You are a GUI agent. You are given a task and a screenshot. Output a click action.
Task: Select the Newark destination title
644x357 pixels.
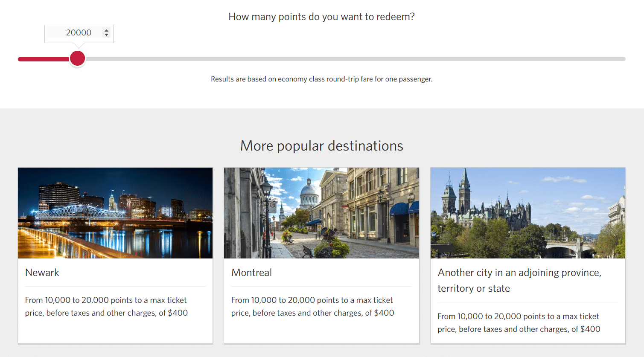42,273
